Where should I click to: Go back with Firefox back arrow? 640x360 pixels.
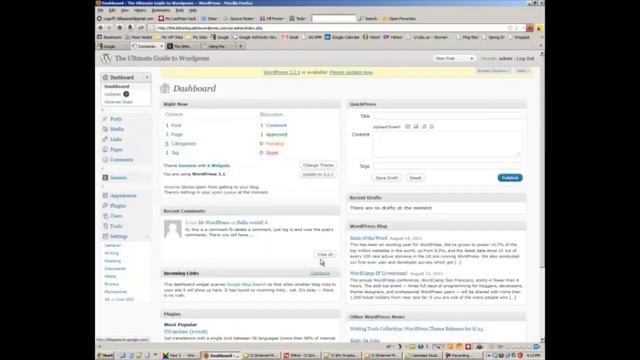[x=100, y=28]
